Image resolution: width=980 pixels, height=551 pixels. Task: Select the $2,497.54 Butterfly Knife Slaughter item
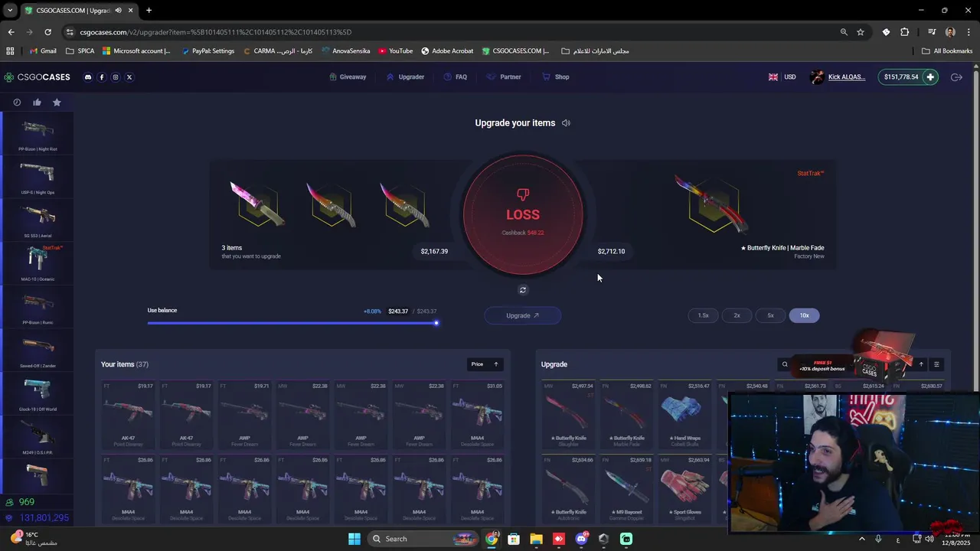click(x=568, y=414)
